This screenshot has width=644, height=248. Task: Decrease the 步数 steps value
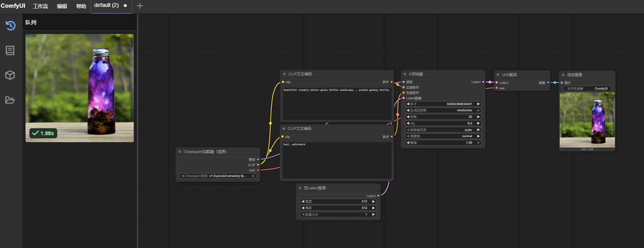(407, 117)
